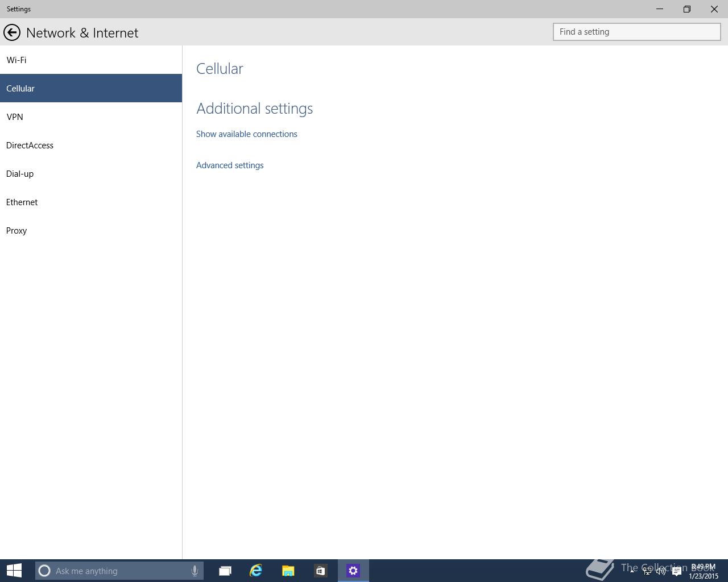This screenshot has width=728, height=582.
Task: Click the Ask me anything search field
Action: [119, 571]
